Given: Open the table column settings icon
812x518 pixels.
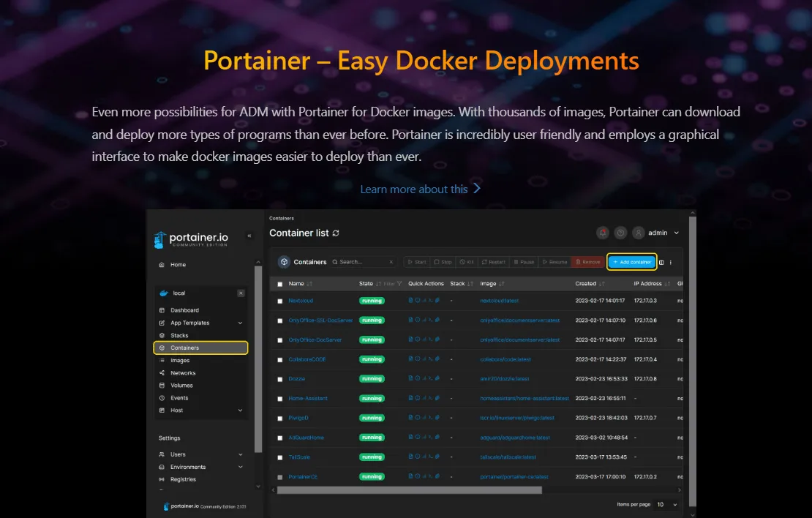Looking at the screenshot, I should click(x=661, y=262).
